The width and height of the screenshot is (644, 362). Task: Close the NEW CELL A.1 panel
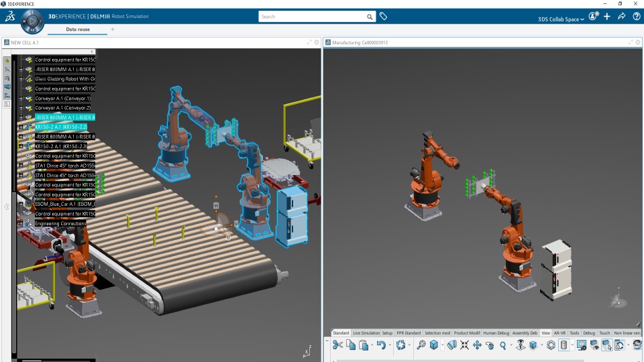click(317, 42)
